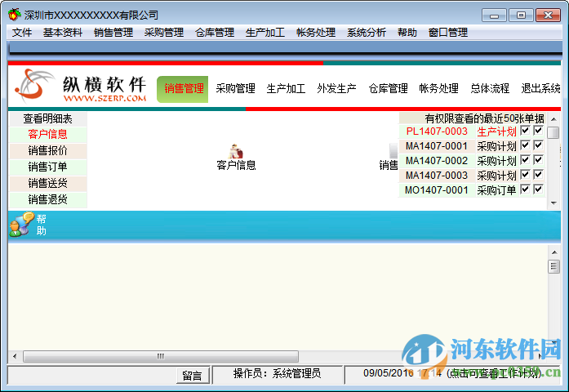Click the scroll-up arrow of recent documents list
This screenshot has width=569, height=392.
coord(553,119)
